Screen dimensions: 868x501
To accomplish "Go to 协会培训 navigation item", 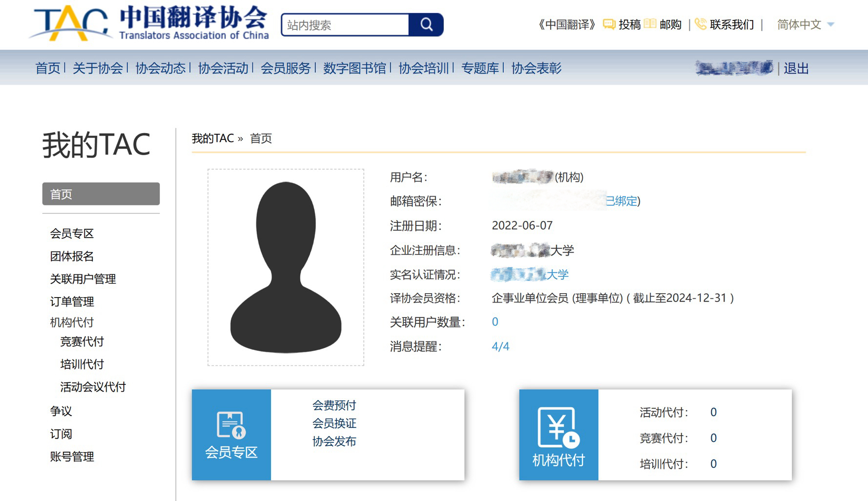I will (423, 68).
